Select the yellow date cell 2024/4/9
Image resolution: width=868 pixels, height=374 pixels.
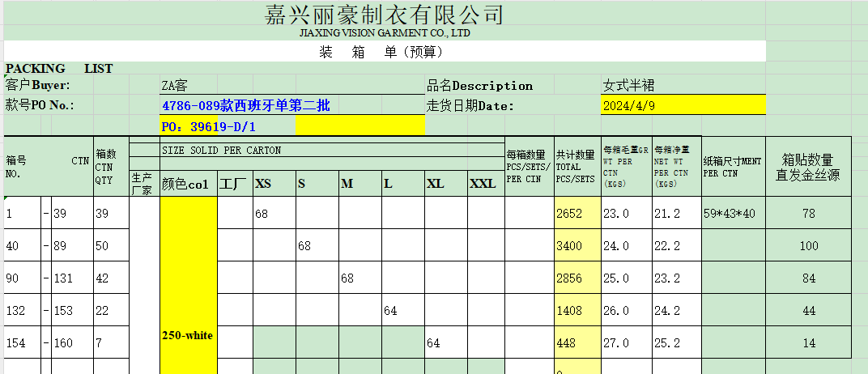[x=628, y=105]
